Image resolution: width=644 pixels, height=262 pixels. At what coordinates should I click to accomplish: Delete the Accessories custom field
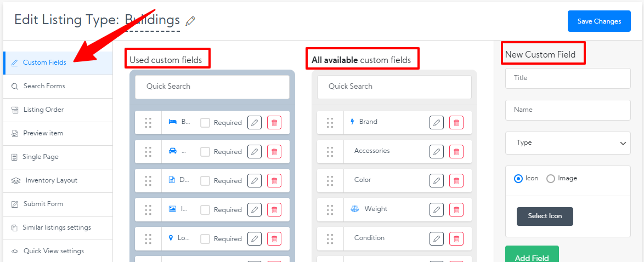click(x=456, y=151)
